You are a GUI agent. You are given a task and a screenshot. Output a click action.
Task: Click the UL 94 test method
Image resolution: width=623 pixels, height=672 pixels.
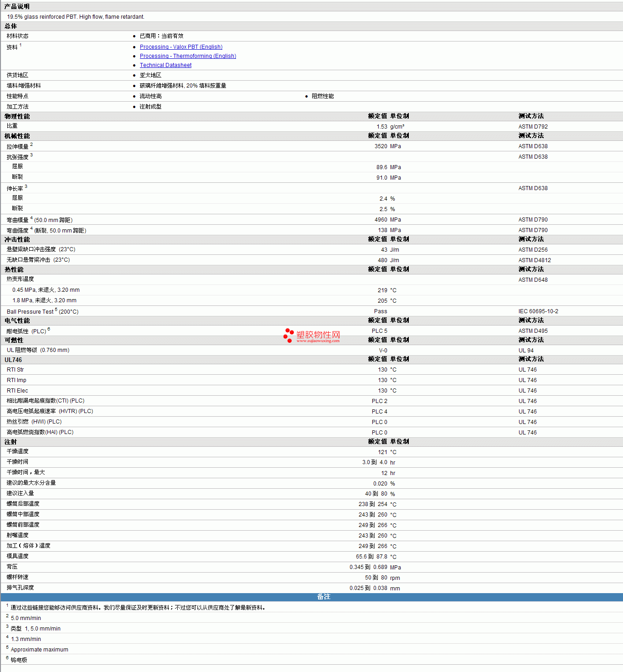[x=526, y=351]
